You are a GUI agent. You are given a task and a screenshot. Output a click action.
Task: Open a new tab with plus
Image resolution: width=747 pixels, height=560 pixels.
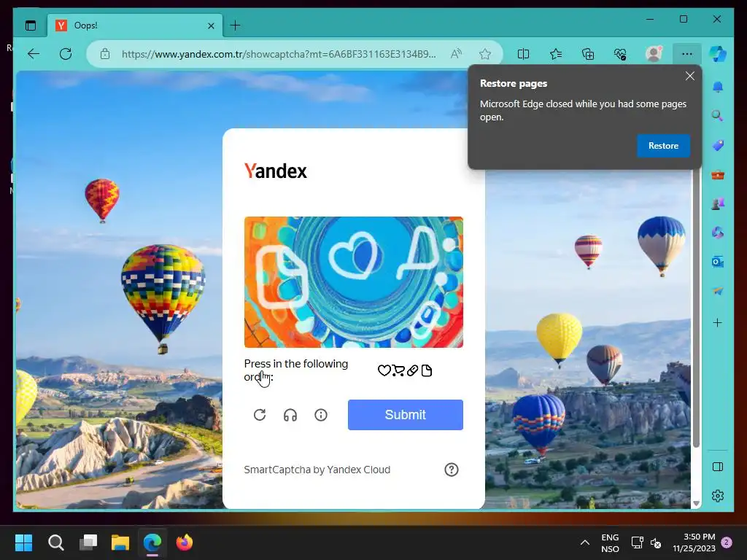236,26
